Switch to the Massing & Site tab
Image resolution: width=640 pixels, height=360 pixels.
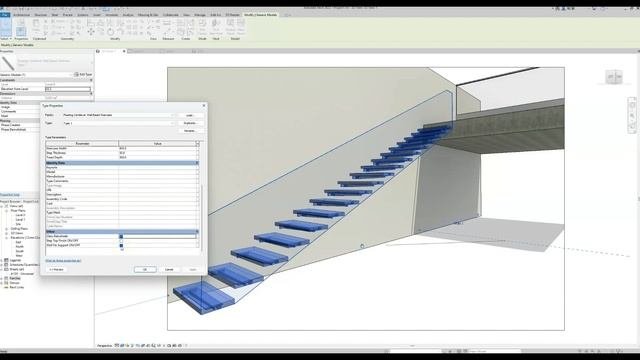148,15
